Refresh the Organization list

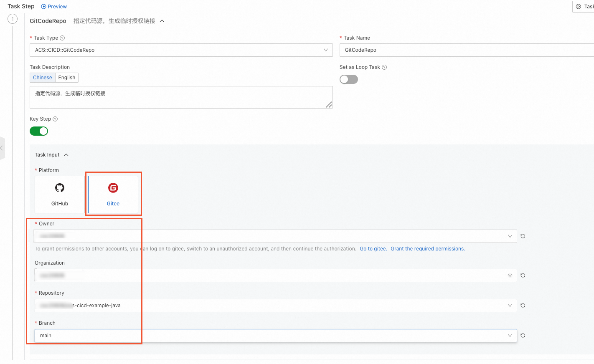click(x=523, y=276)
